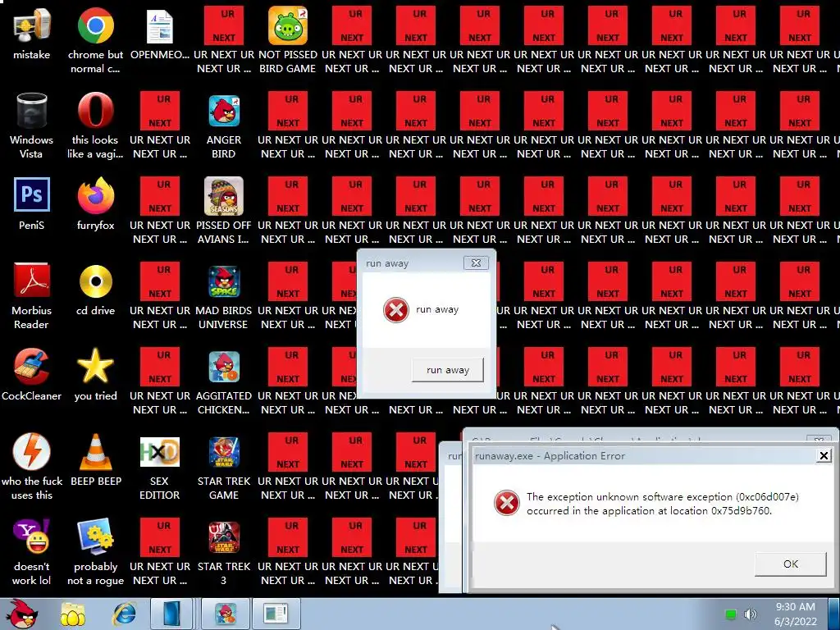Viewport: 840px width, 630px height.
Task: Select the AGGITATED CHICKEN... Rio icon
Action: point(224,367)
